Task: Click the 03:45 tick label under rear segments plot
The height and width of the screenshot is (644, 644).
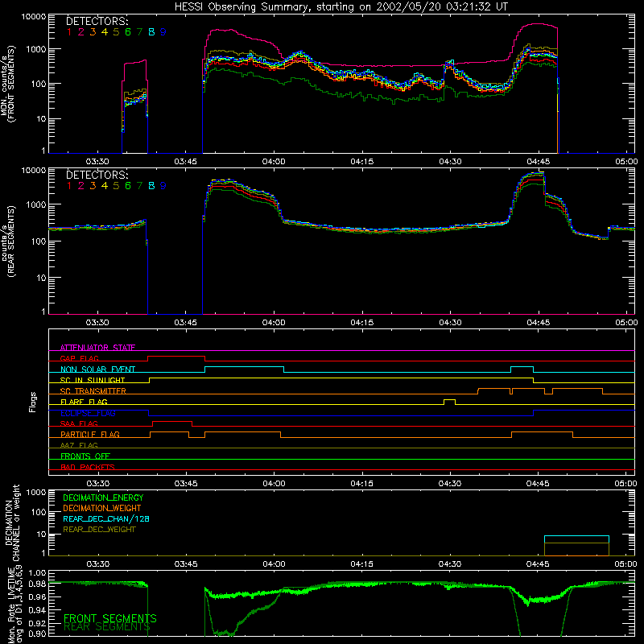Action: (x=185, y=323)
